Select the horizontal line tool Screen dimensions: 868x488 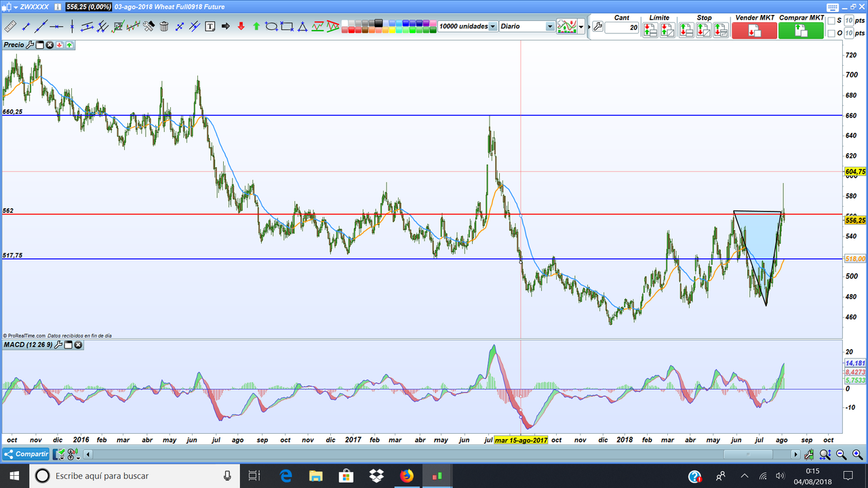coord(56,26)
